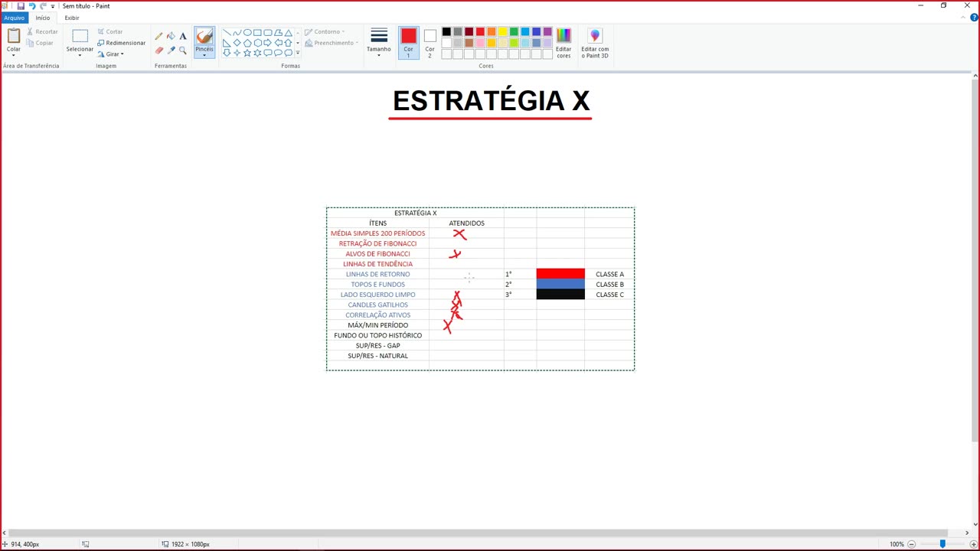Open the Contorno outline dropdown
Screen dimensions: 980x551
(325, 31)
